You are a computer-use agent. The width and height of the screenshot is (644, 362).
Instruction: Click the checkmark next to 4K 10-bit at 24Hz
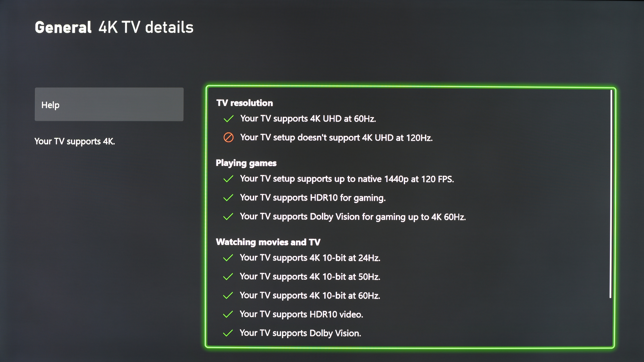[x=228, y=258]
